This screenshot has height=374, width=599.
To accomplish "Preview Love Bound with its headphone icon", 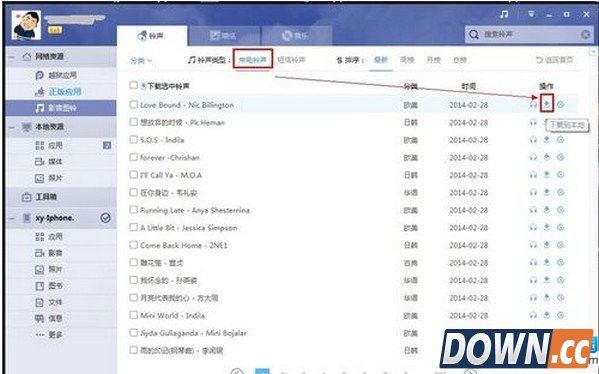I will [533, 105].
